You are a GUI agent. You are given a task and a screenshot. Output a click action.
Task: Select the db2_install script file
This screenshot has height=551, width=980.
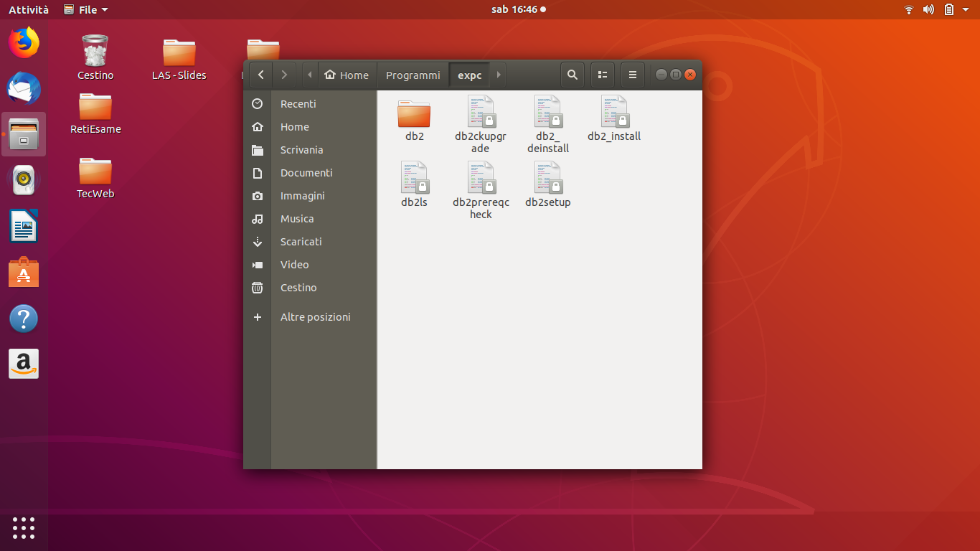pyautogui.click(x=614, y=113)
